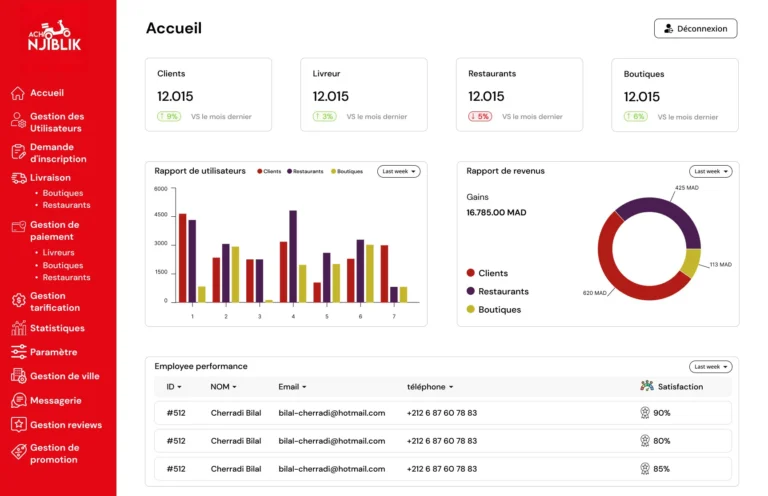
Task: Click the user-gear icon for Gestion des Utilisateurs
Action: [18, 120]
